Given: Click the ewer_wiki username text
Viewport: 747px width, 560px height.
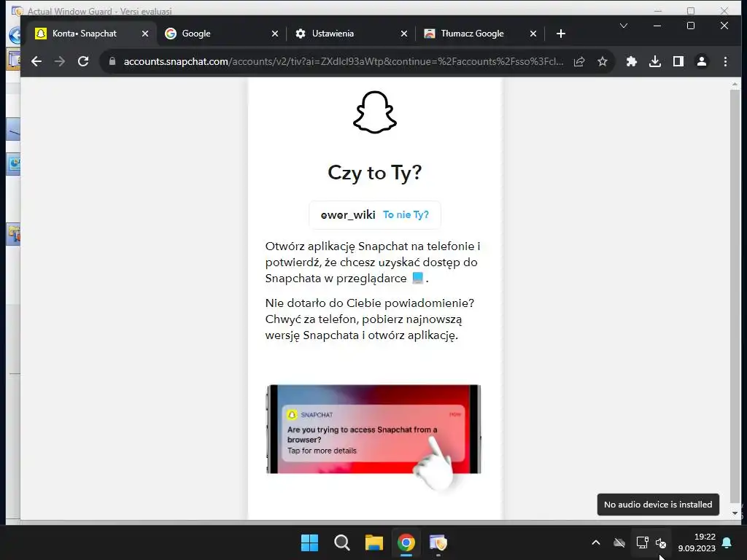Looking at the screenshot, I should click(348, 215).
